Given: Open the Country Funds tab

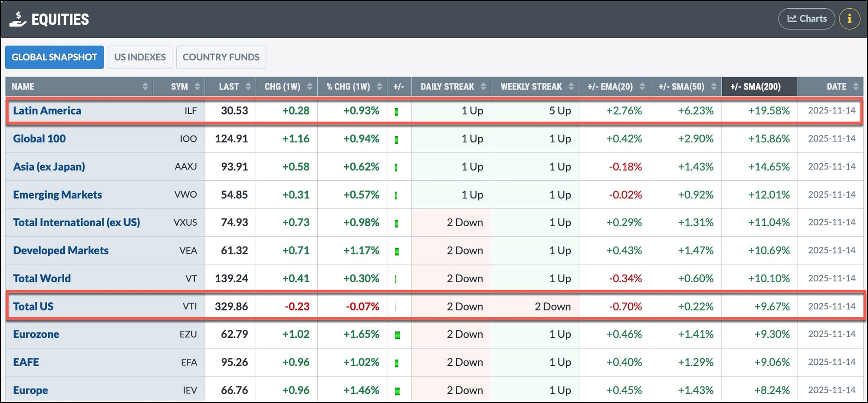Looking at the screenshot, I should tap(221, 57).
